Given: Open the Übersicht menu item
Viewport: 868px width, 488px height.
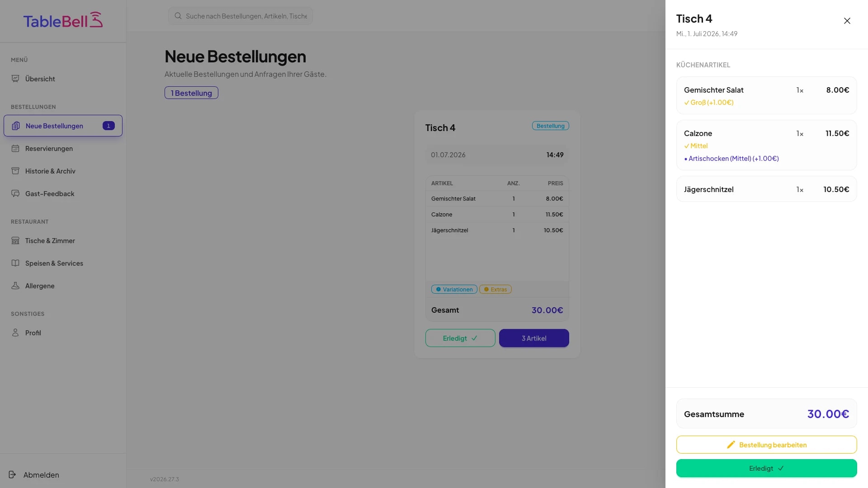Looking at the screenshot, I should pos(63,79).
